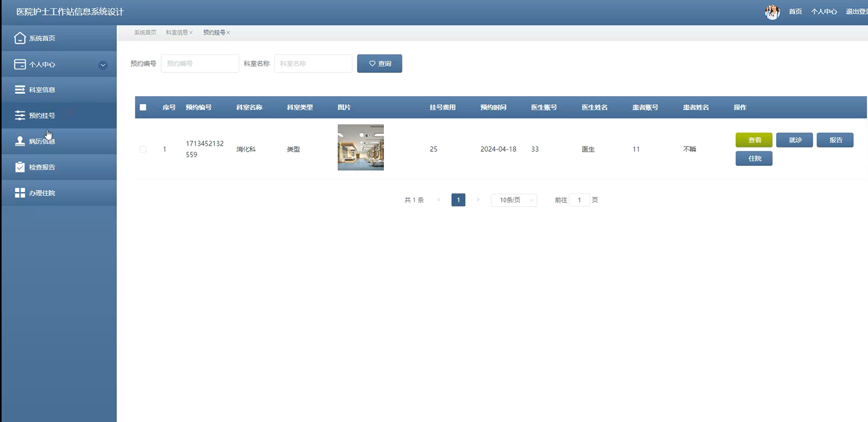Click the green 查看 button
This screenshot has height=422, width=868.
(754, 140)
